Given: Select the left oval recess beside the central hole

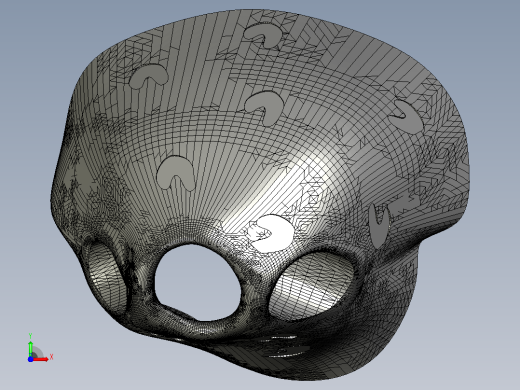Looking at the screenshot, I should [x=107, y=279].
